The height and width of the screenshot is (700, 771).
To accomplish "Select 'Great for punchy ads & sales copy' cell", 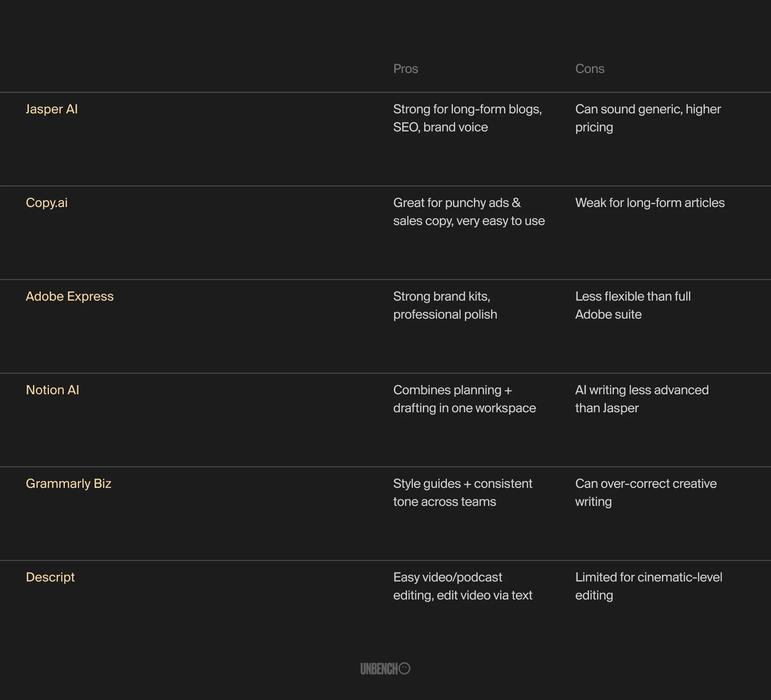I will click(x=469, y=212).
